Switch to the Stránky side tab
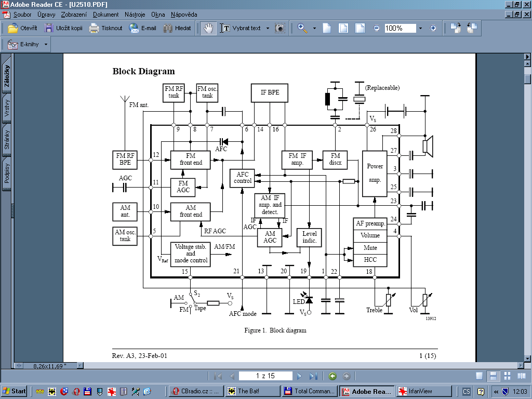Image resolution: width=532 pixels, height=399 pixels. pyautogui.click(x=7, y=139)
